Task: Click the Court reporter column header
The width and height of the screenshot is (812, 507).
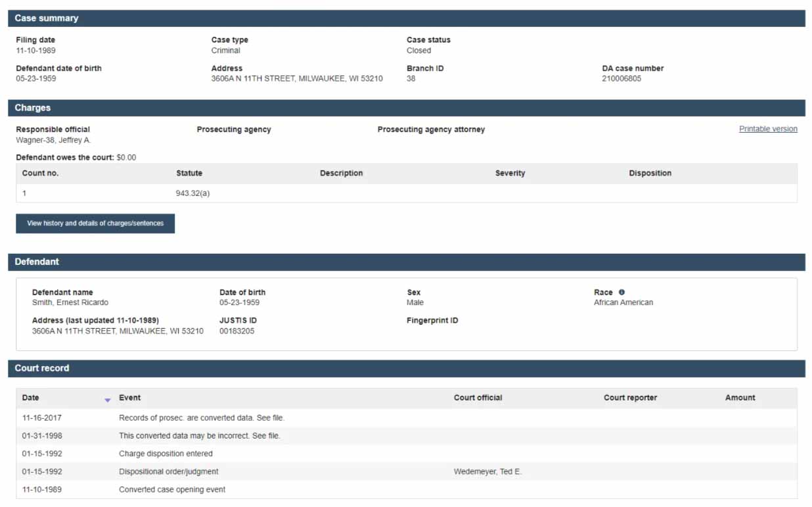Action: tap(630, 398)
